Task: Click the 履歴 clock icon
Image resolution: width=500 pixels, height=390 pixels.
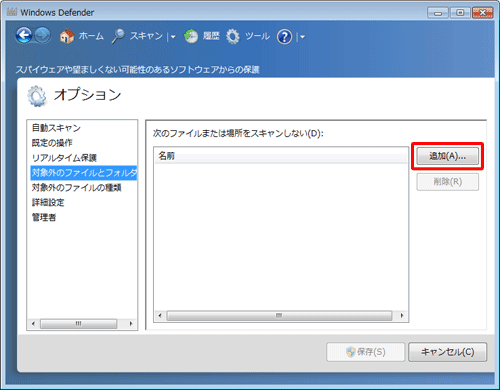Action: (191, 36)
